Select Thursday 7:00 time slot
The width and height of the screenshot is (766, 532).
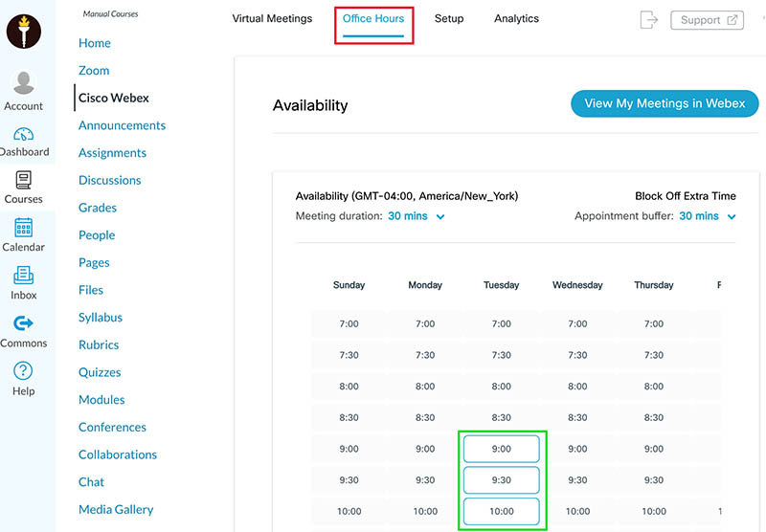[654, 324]
